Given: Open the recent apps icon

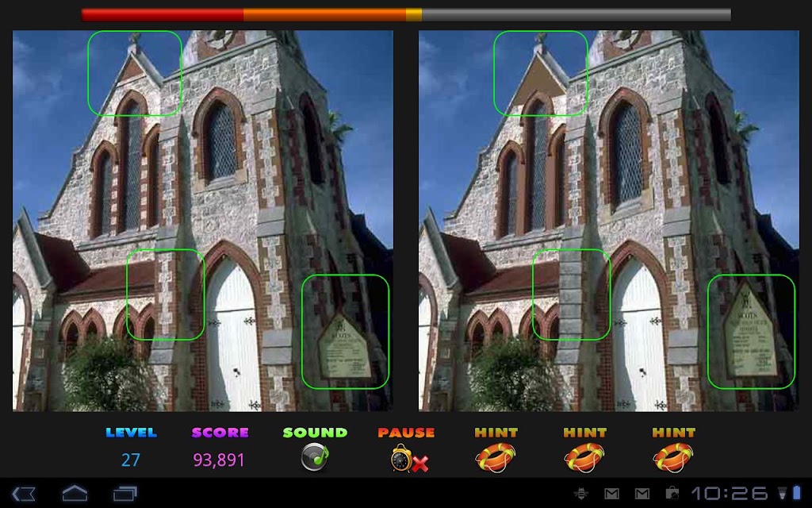Looking at the screenshot, I should pos(124,493).
